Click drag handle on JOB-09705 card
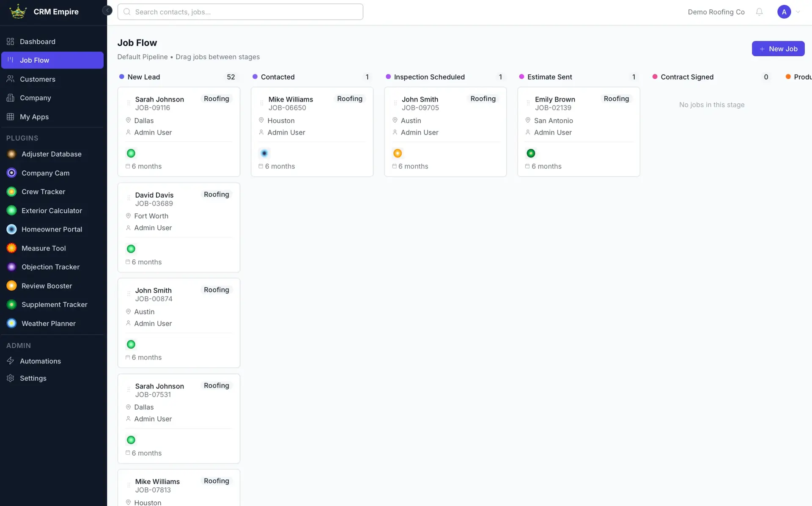The height and width of the screenshot is (506, 812). point(395,103)
